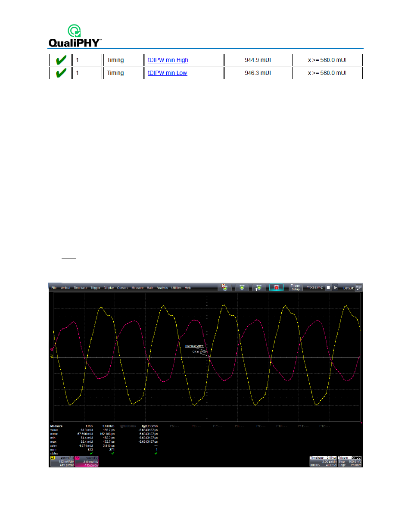Open the Math menu
The height and width of the screenshot is (532, 411).
[150, 288]
